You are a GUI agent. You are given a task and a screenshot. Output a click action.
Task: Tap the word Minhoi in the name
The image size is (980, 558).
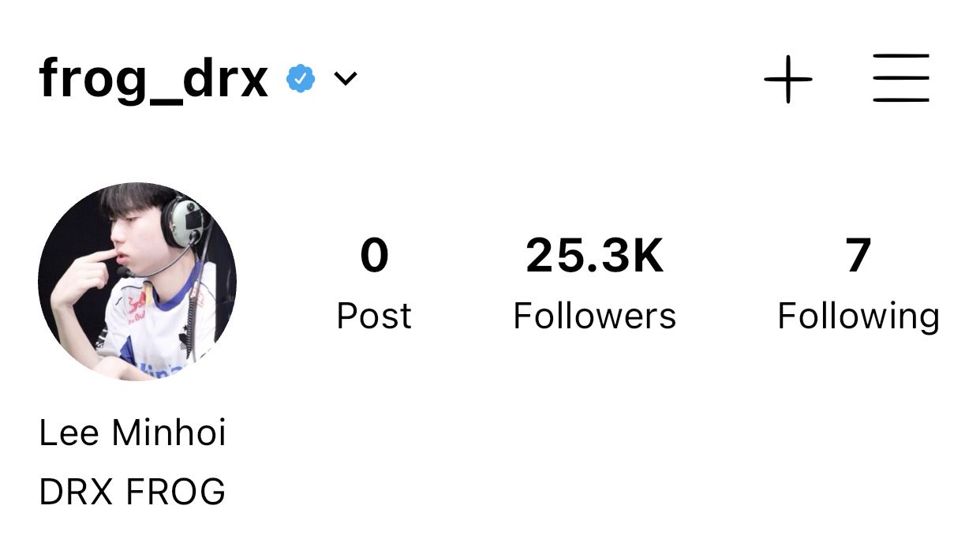[x=170, y=433]
